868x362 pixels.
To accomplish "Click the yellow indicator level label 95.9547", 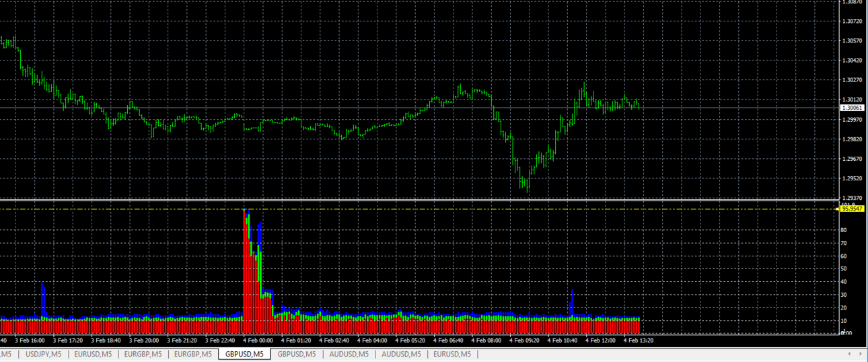I will coord(853,209).
